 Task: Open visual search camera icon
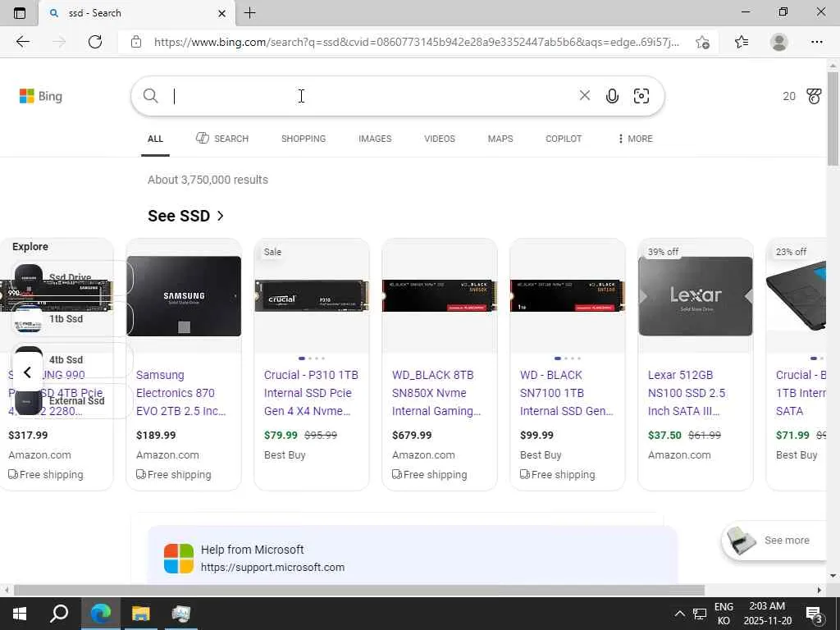point(641,96)
